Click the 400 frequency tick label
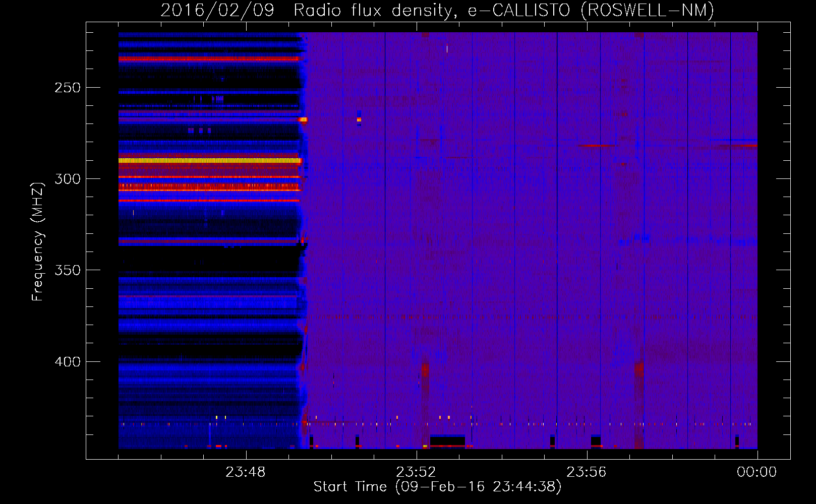The width and height of the screenshot is (816, 504). click(x=68, y=362)
